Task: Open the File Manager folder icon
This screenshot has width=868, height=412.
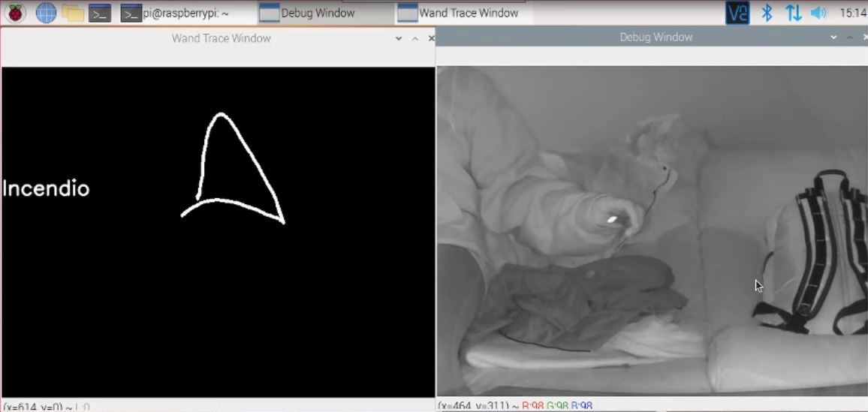Action: [x=73, y=13]
